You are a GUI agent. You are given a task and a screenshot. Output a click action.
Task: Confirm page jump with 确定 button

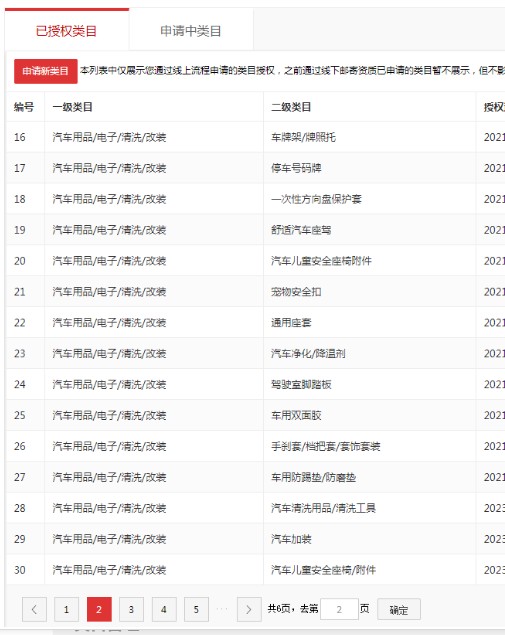coord(399,609)
